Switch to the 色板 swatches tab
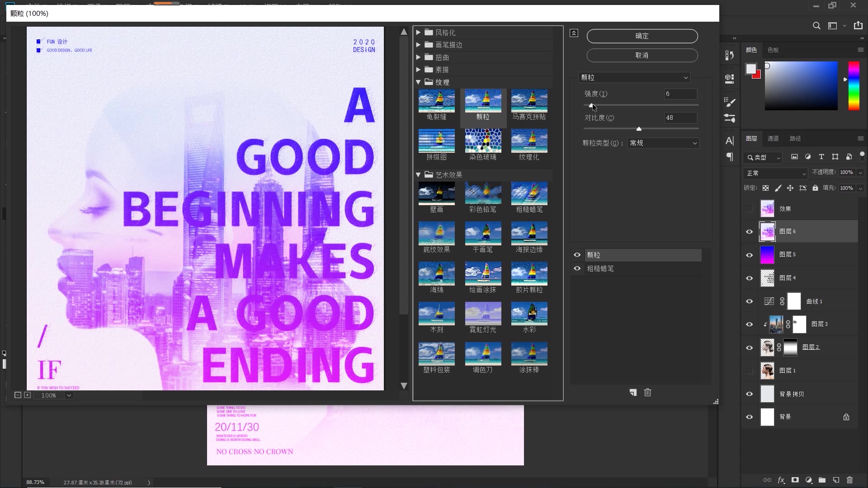 click(x=773, y=50)
